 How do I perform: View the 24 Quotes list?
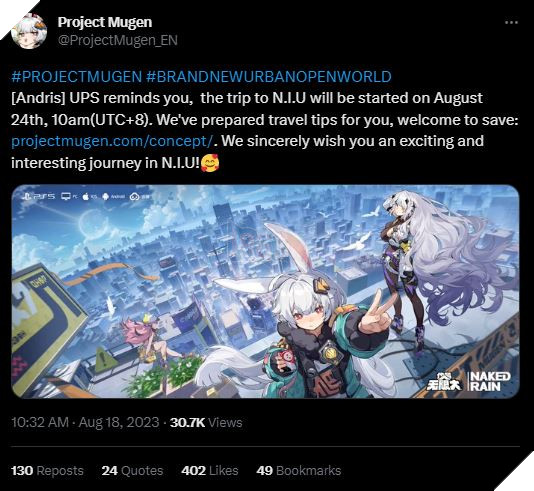click(132, 471)
